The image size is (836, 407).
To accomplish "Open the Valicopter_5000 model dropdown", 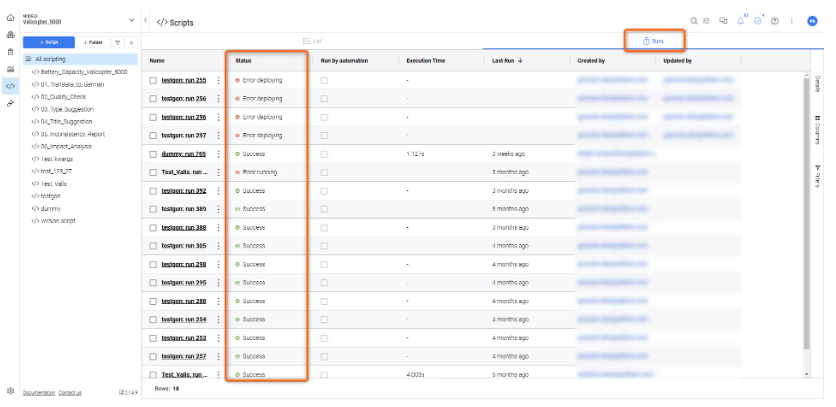I will 79,20.
